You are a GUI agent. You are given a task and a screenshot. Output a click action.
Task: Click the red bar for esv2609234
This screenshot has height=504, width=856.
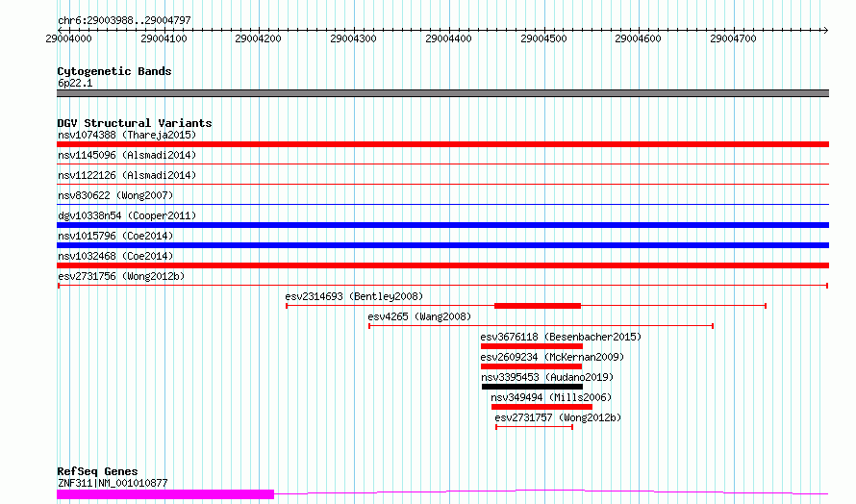click(531, 366)
